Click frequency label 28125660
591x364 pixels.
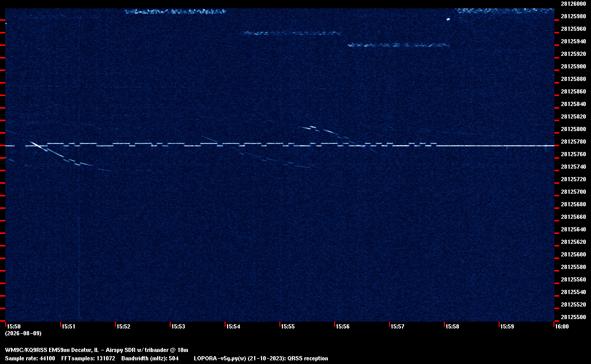pos(573,217)
